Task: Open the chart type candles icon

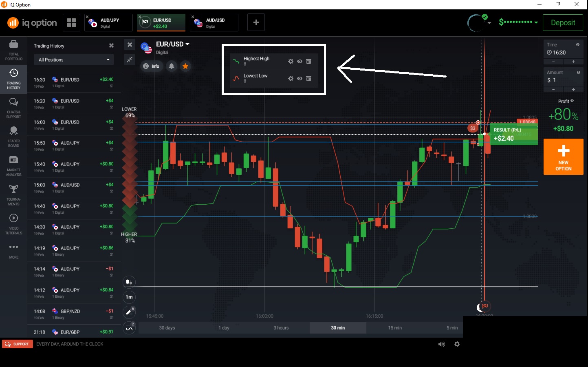Action: pyautogui.click(x=129, y=282)
